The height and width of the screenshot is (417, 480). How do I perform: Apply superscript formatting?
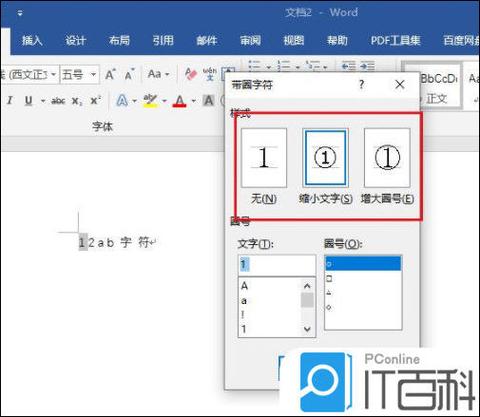point(96,100)
